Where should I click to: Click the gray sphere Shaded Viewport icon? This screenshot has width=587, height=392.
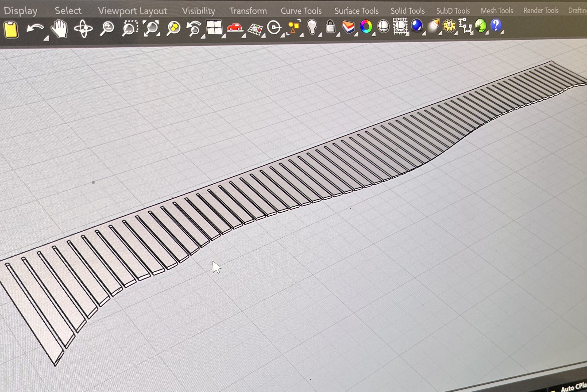pyautogui.click(x=383, y=26)
